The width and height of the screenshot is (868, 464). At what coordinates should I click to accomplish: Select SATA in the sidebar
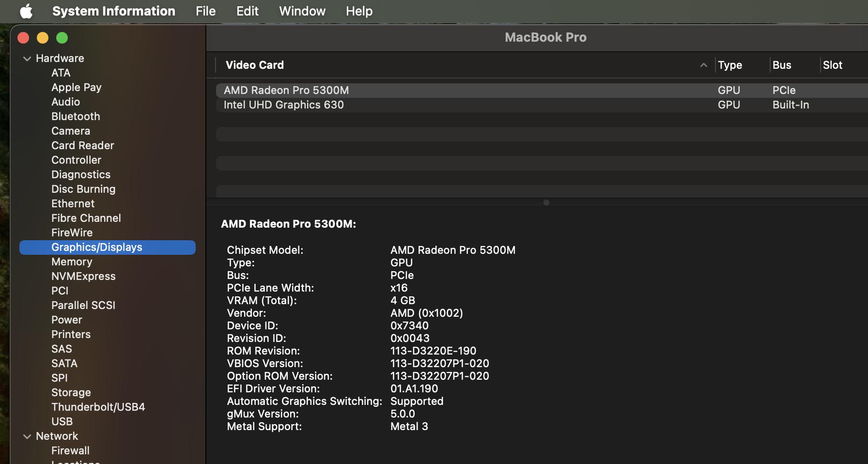[x=64, y=363]
